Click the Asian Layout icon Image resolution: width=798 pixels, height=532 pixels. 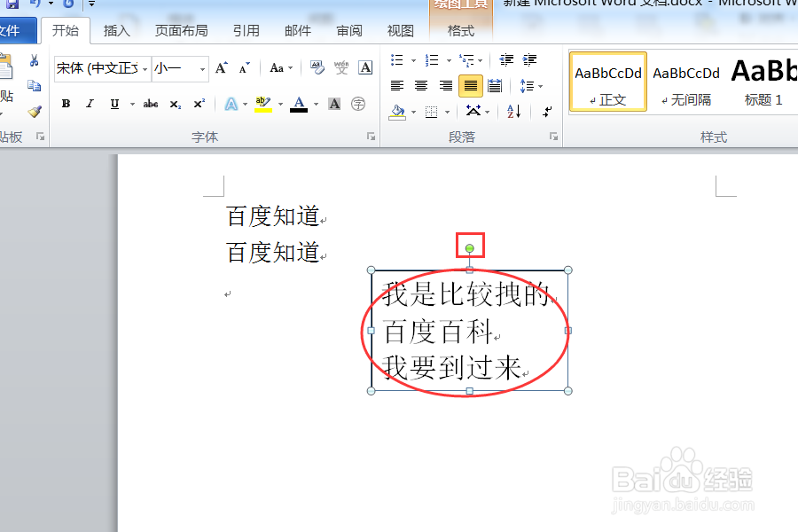pyautogui.click(x=473, y=111)
